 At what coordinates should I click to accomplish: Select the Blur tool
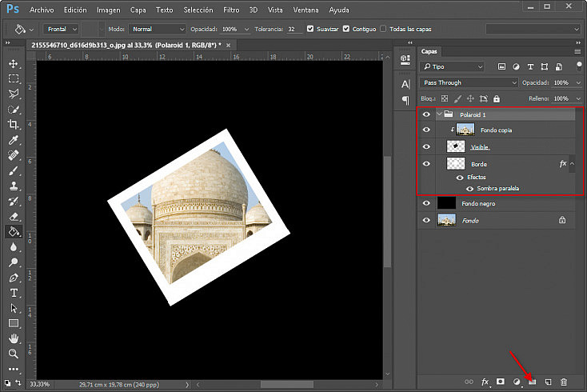point(14,247)
